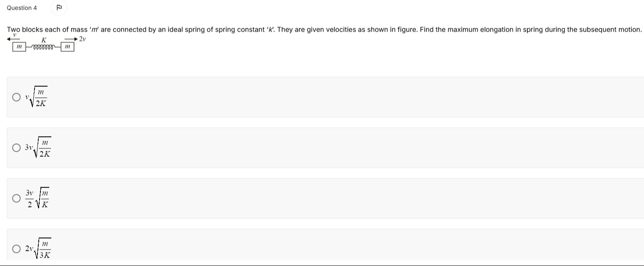644x266 pixels.
Task: Click the first answer option card area
Action: 325,97
